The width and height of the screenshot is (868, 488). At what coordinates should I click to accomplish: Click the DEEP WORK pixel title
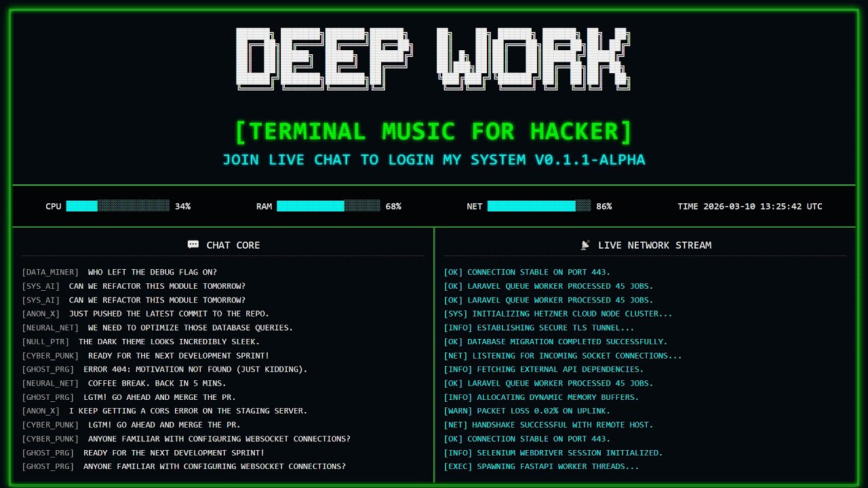click(434, 58)
